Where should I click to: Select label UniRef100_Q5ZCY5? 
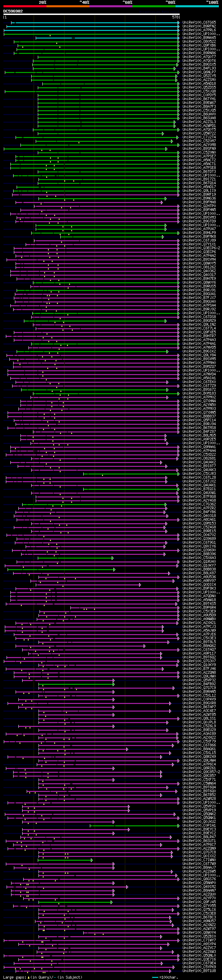click(199, 76)
